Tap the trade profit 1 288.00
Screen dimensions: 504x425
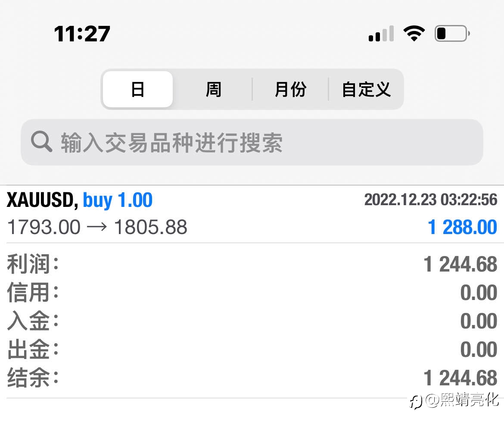pyautogui.click(x=462, y=227)
